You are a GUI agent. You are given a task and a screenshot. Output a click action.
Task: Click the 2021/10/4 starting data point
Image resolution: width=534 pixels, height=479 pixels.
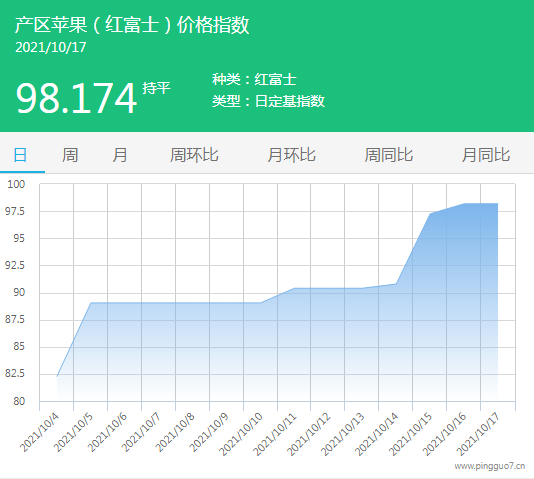(57, 376)
